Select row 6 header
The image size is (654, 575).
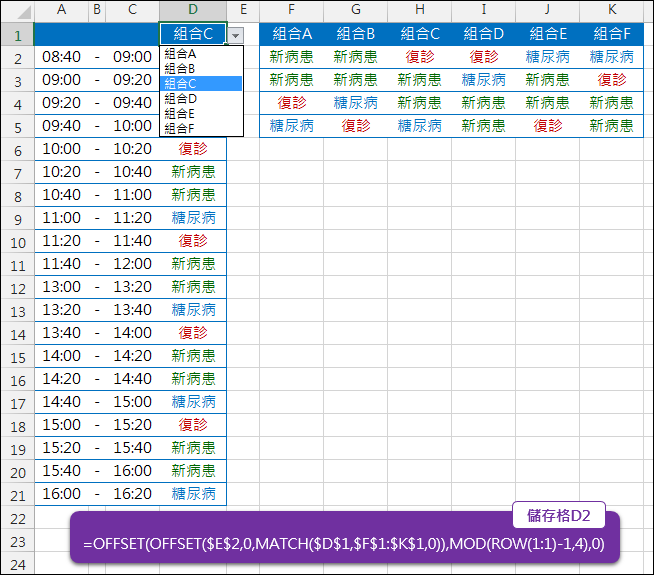18,150
